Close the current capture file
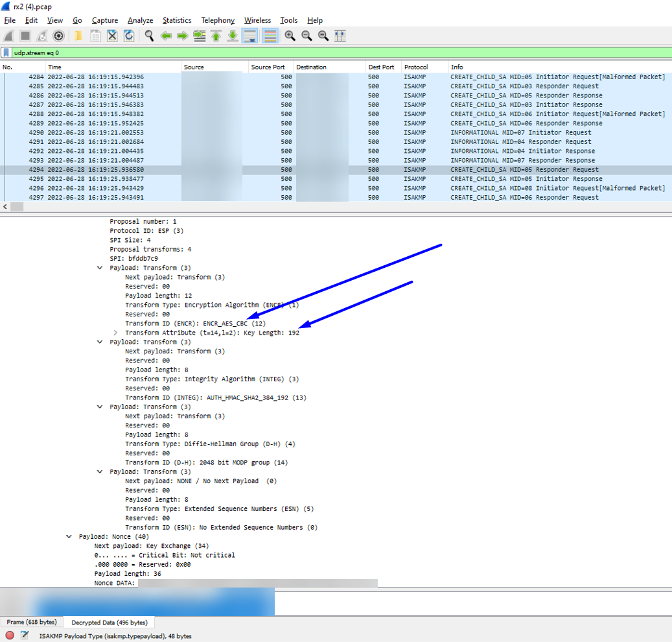The image size is (672, 642). coord(111,36)
